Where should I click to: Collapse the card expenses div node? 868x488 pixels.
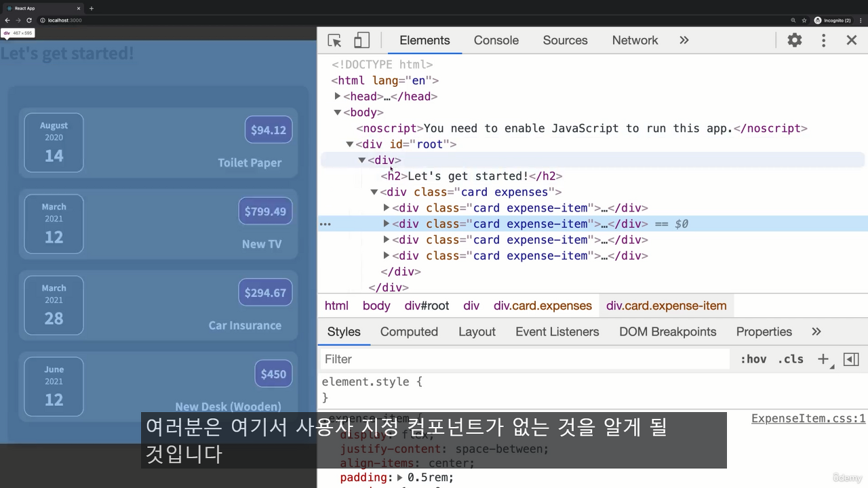pyautogui.click(x=374, y=192)
